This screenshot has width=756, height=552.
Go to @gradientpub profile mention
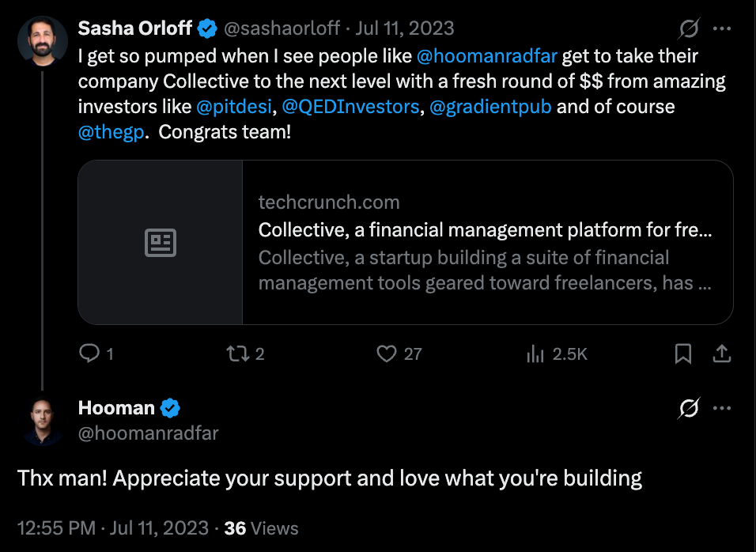[x=490, y=106]
